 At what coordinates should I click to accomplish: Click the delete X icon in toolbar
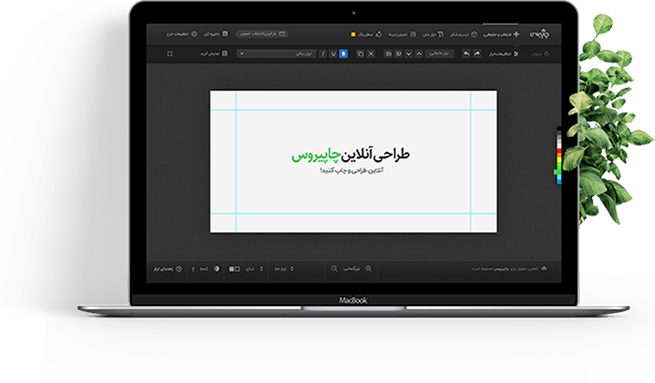coord(371,54)
